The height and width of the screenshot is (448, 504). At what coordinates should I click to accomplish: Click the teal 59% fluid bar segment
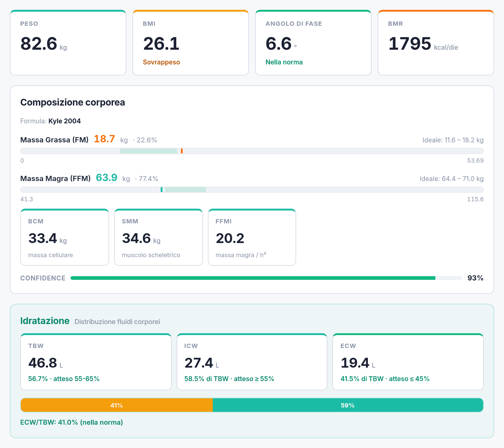[x=348, y=405]
